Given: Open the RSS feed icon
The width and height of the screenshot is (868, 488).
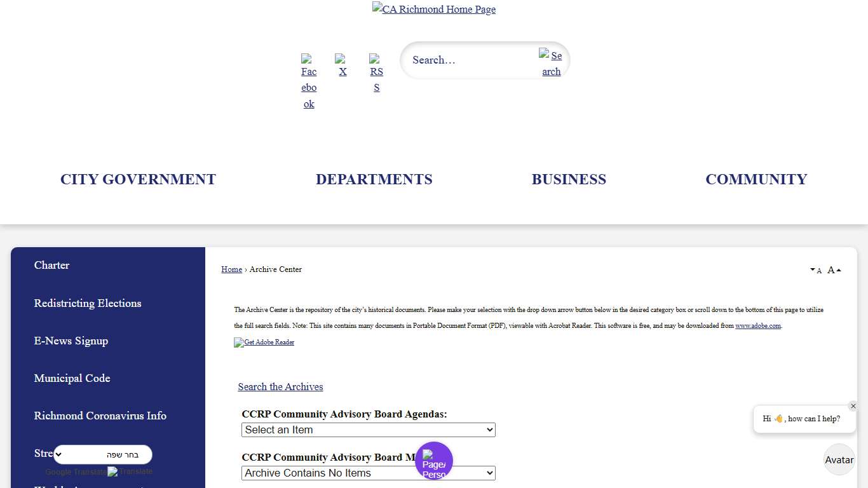Looking at the screenshot, I should (377, 73).
